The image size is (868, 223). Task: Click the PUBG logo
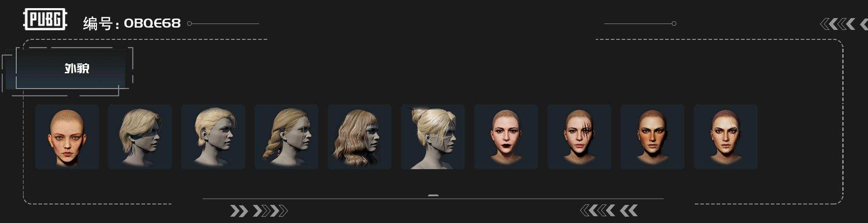(x=45, y=20)
